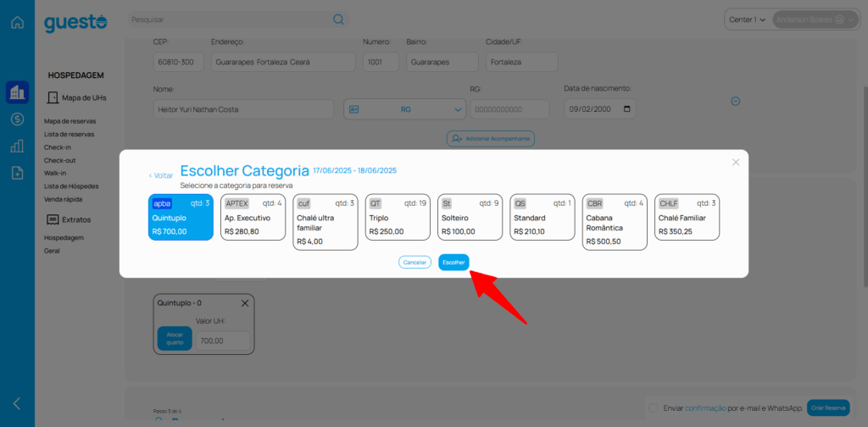The width and height of the screenshot is (868, 427).
Task: Collapse the left sidebar arrow
Action: 17,403
